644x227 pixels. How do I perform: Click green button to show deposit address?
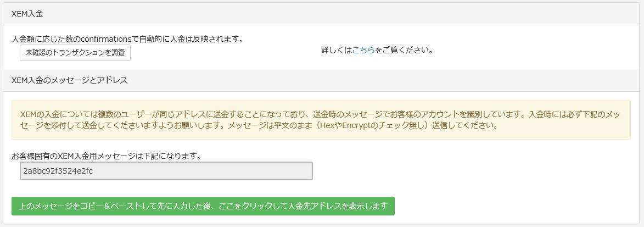tap(203, 206)
